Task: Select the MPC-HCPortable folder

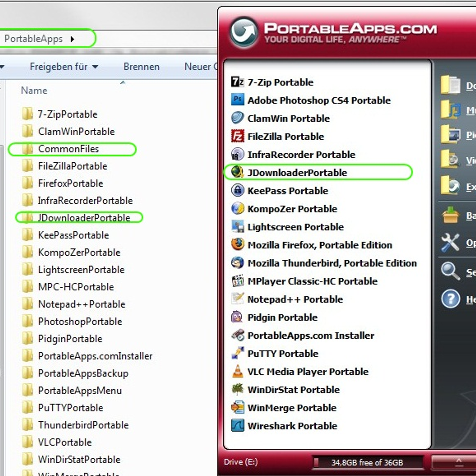Action: (68, 287)
